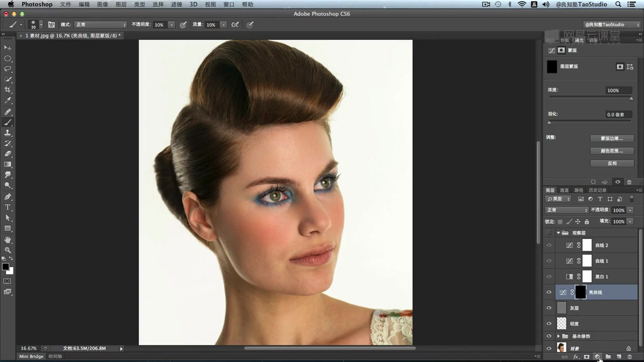The width and height of the screenshot is (644, 362).
Task: Click the 蒙版边缘... button
Action: 612,138
